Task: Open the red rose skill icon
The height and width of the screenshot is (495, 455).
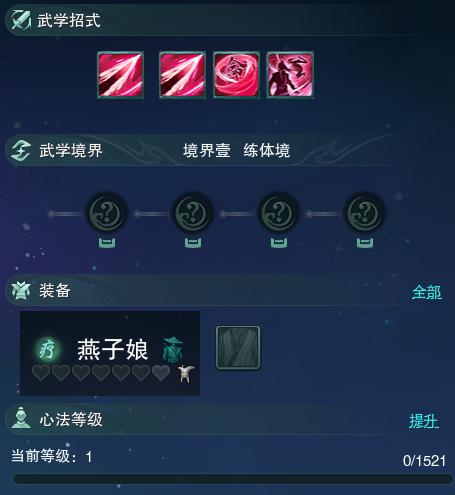Action: click(236, 75)
